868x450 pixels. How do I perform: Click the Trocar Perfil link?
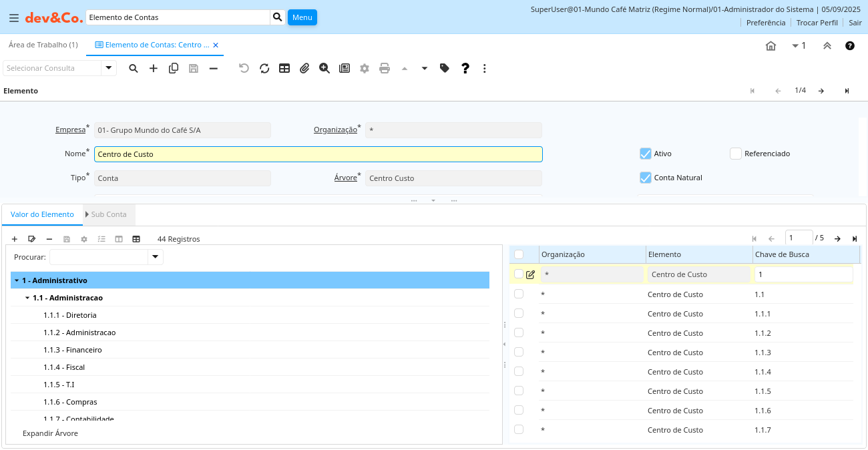pos(817,23)
